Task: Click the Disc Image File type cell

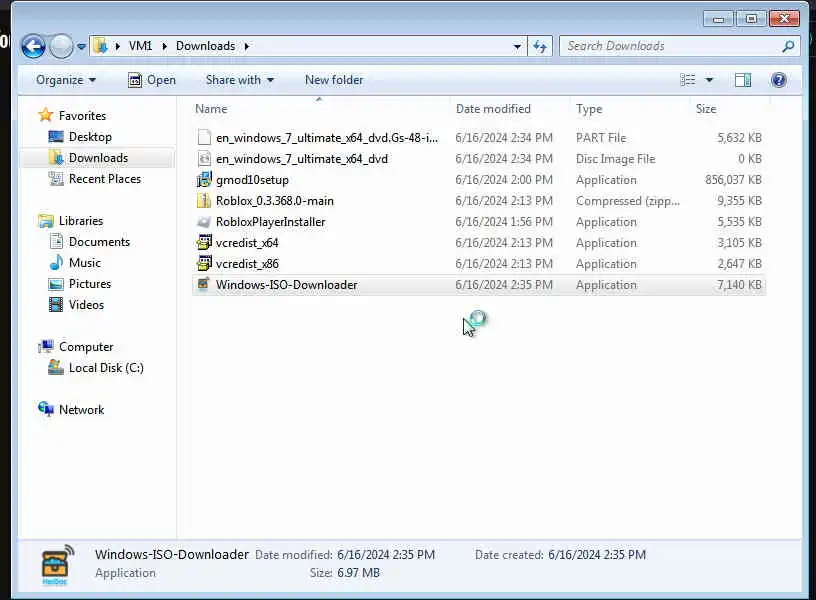Action: coord(615,159)
